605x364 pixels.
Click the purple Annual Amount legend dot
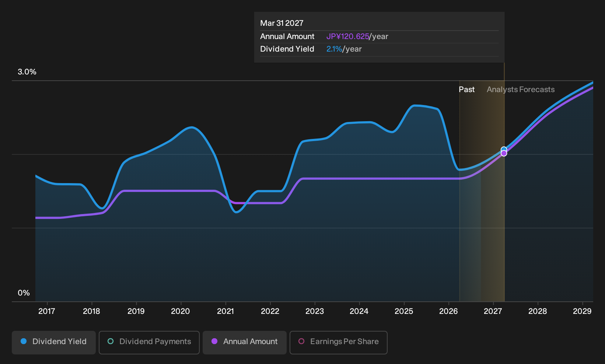214,341
